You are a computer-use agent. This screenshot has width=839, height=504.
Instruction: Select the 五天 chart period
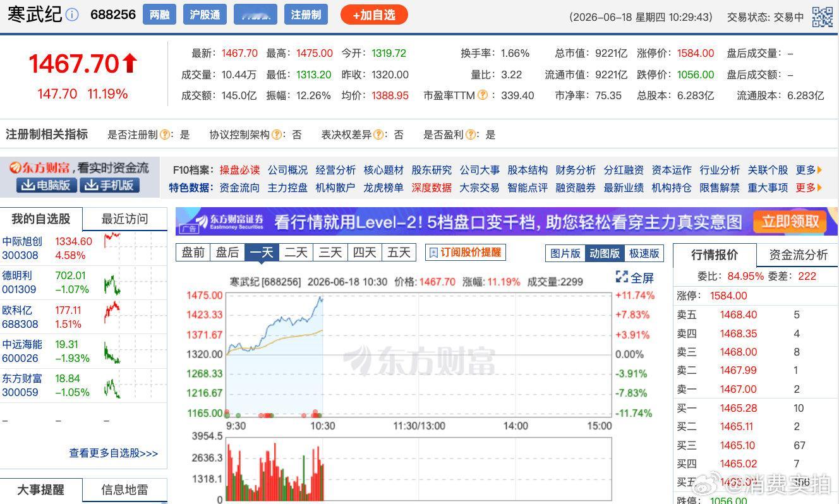(x=399, y=253)
